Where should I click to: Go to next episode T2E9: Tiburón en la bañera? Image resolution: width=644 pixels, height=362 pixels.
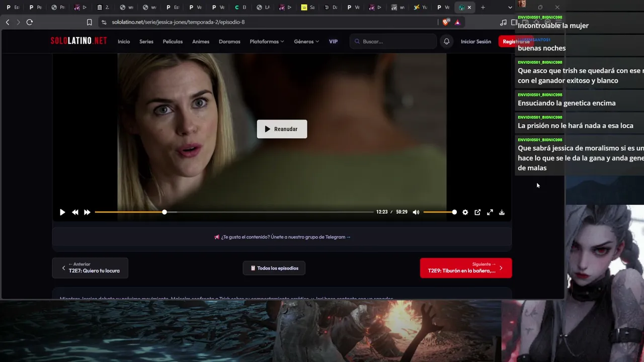click(x=466, y=268)
